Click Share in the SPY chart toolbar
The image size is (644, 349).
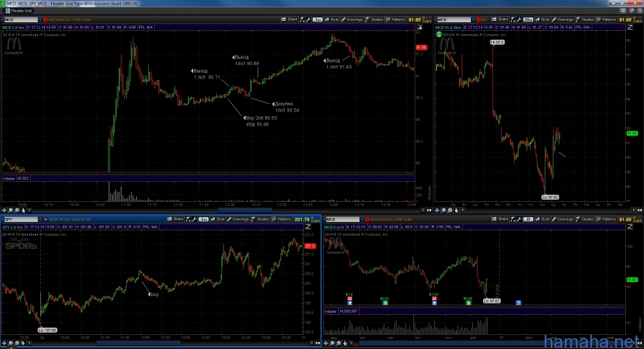click(175, 219)
